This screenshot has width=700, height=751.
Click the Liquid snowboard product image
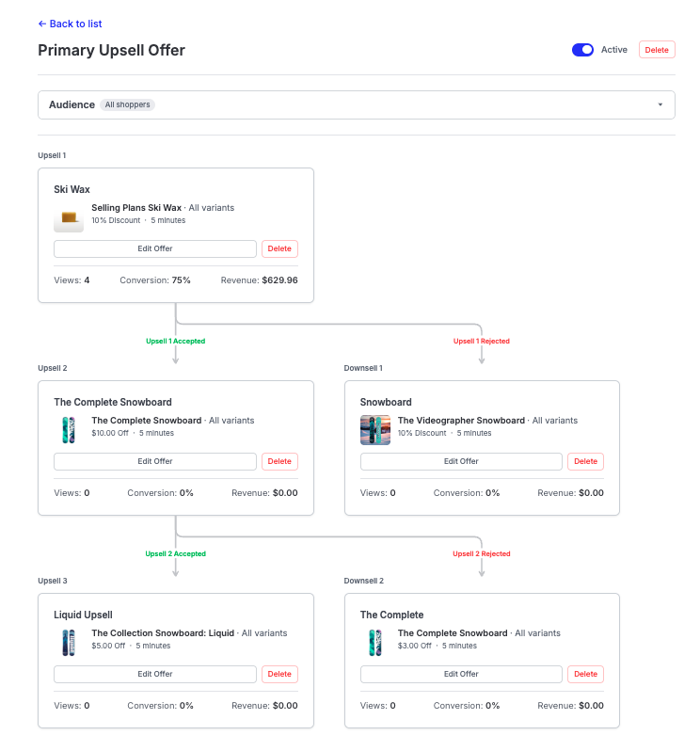(69, 643)
